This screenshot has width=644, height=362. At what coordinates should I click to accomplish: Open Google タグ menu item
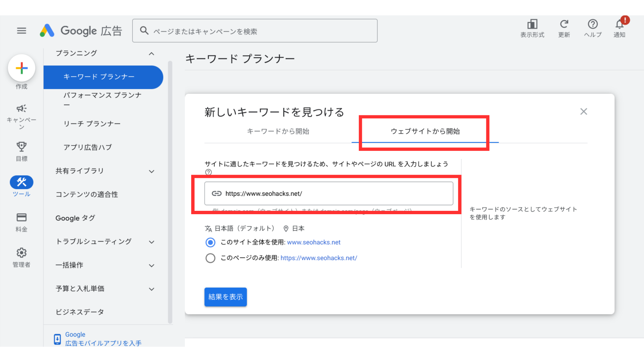tap(75, 218)
